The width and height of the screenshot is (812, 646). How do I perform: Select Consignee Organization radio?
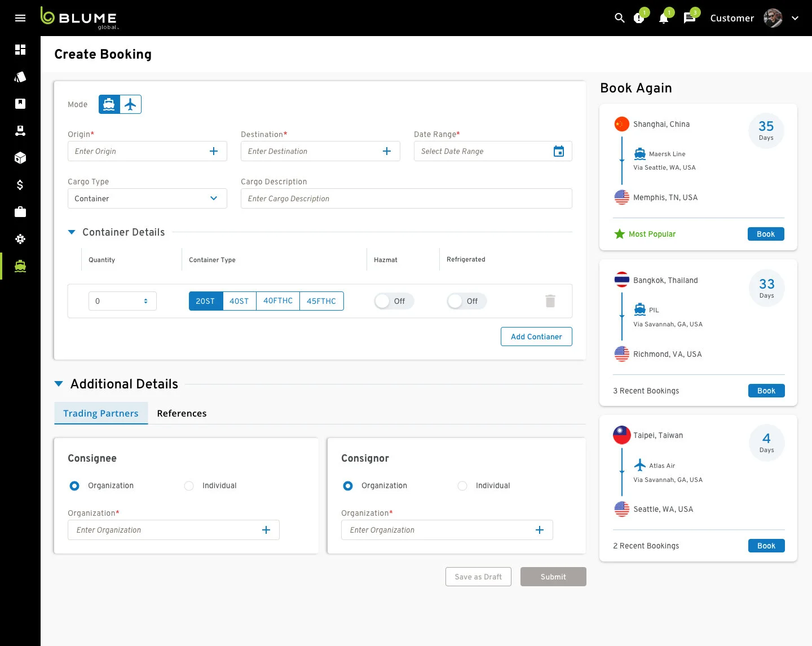click(x=74, y=486)
